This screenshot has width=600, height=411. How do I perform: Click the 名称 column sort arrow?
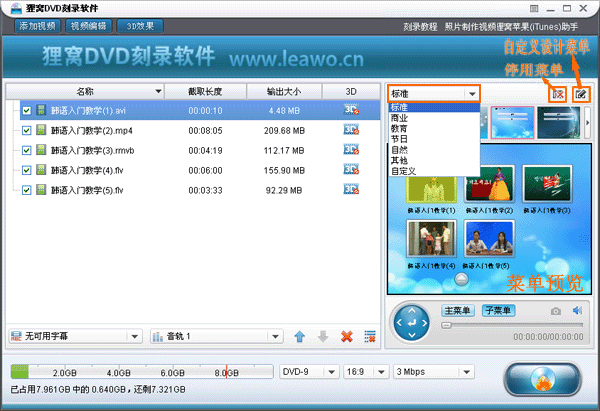tap(158, 91)
